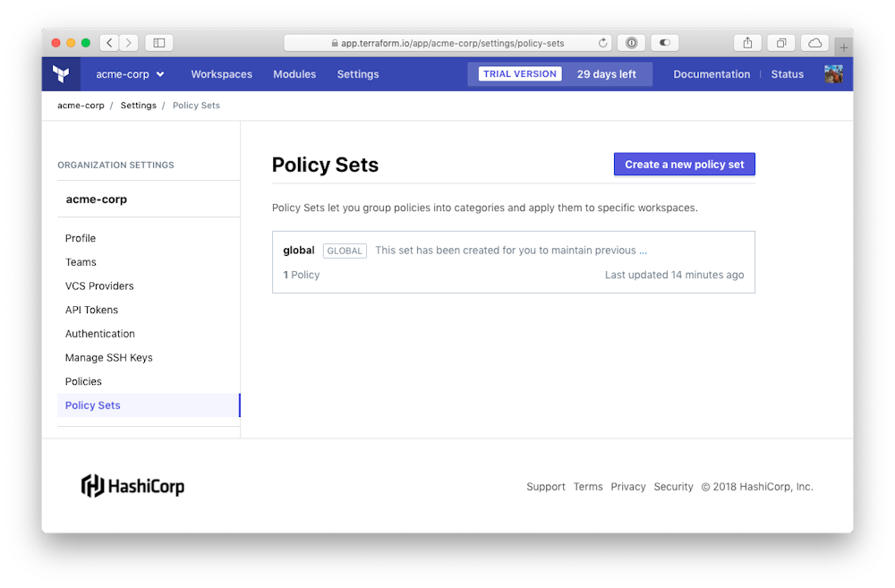
Task: Open Safari's Share button
Action: tap(747, 43)
